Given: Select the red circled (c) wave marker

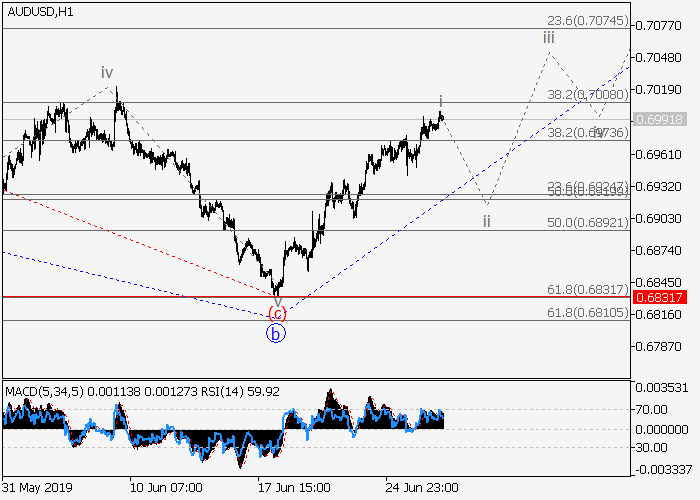Looking at the screenshot, I should (278, 313).
